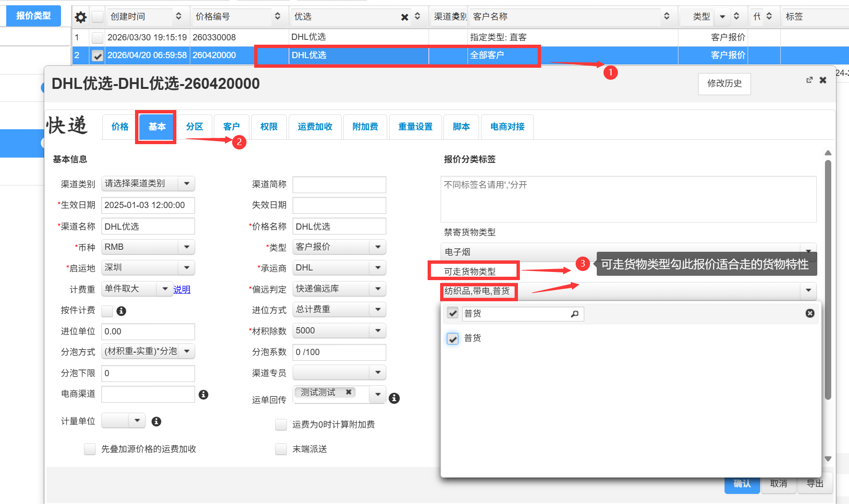Viewport: 849px width, 504px height.
Task: Click the dialog vertical scrollbar
Action: 828,280
